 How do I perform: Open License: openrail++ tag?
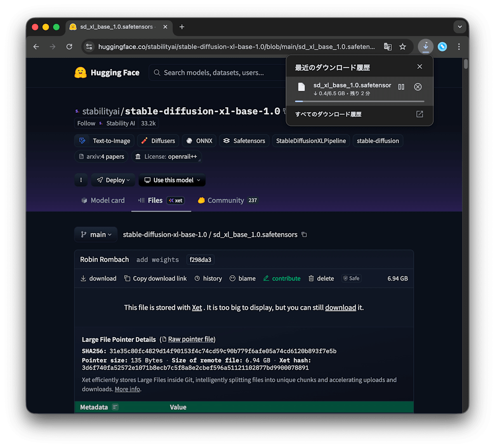click(x=166, y=156)
